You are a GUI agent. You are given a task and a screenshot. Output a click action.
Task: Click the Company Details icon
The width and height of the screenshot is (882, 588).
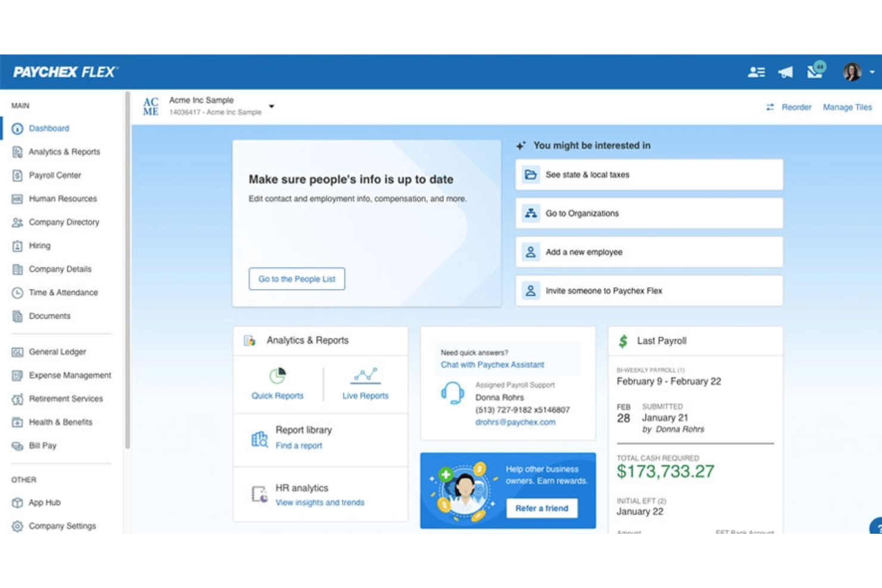coord(17,269)
